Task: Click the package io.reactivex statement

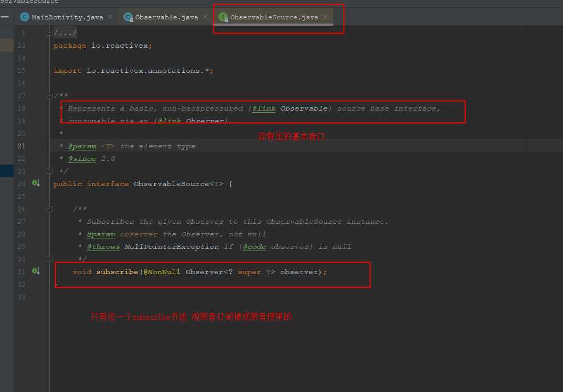Action: pos(103,46)
